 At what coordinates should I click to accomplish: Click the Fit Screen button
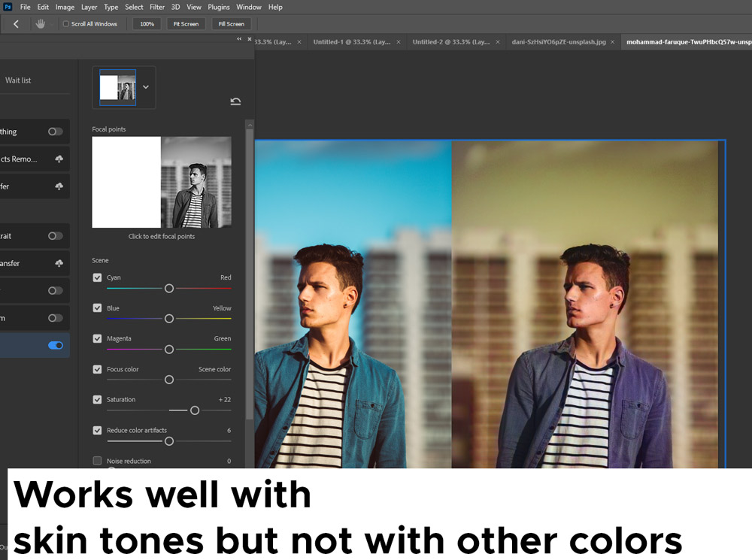pyautogui.click(x=186, y=24)
